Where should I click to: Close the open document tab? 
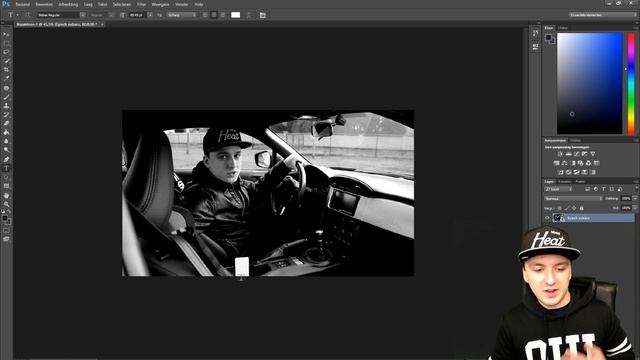tap(102, 24)
